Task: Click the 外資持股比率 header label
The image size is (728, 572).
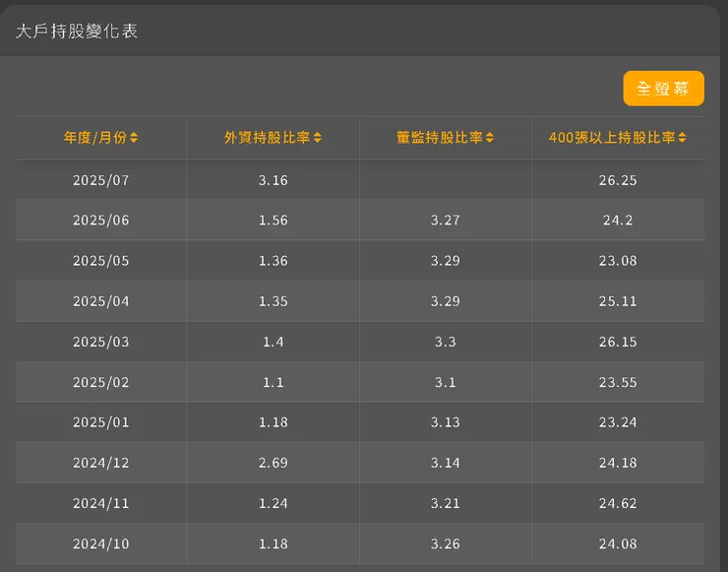Action: 267,138
